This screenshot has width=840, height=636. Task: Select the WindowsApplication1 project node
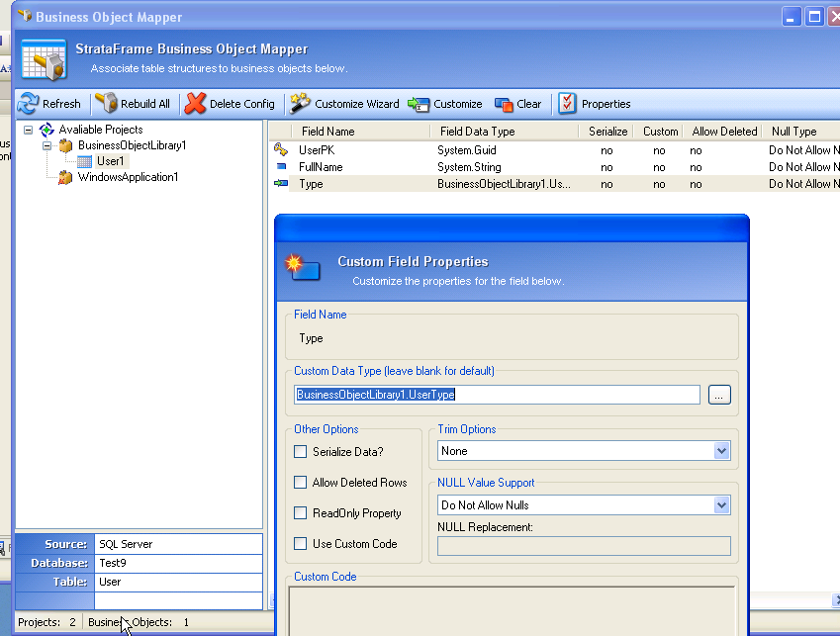click(128, 177)
